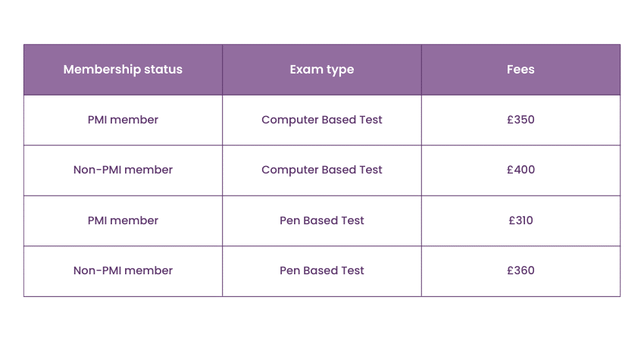Image resolution: width=644 pixels, height=341 pixels.
Task: Click the Fees column header
Action: (521, 70)
